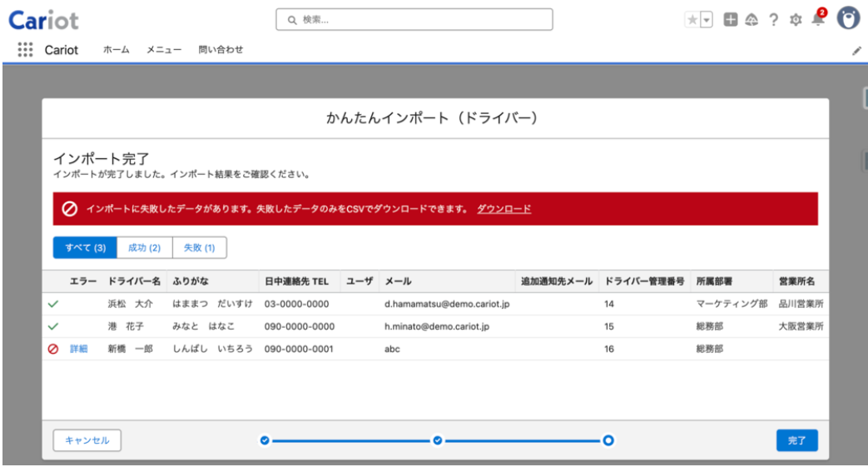Screen dimensions: 868x467
Task: Click the error icon on 新橋 一郎 row
Action: click(53, 349)
